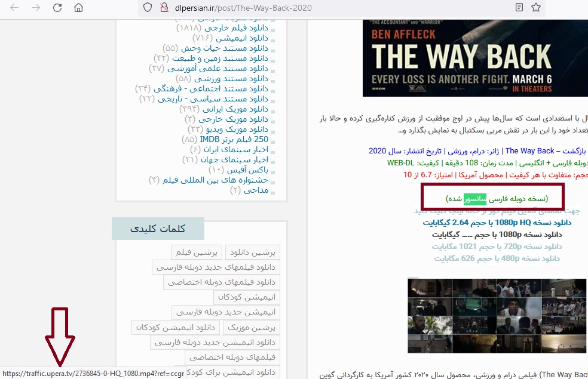
Task: Open دانلود موزیک ایرانی link
Action: pos(235,109)
